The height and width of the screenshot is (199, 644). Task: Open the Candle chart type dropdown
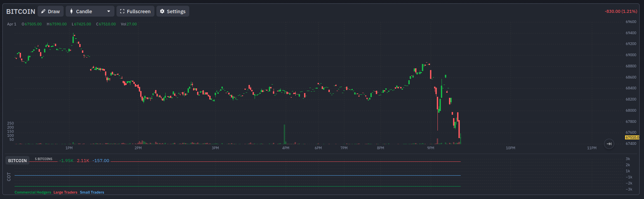(x=90, y=11)
